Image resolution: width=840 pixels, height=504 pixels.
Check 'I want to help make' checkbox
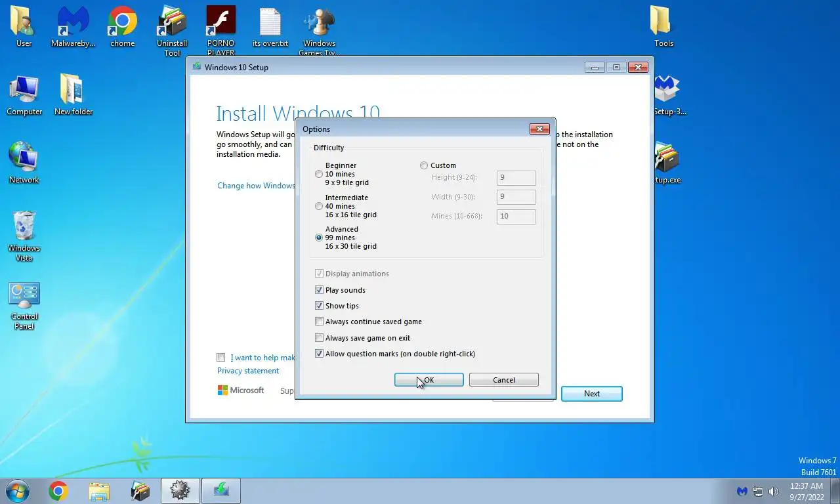(x=221, y=358)
